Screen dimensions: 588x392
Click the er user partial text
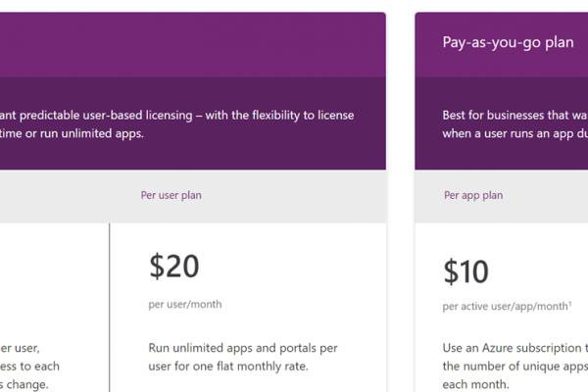[x=20, y=348]
